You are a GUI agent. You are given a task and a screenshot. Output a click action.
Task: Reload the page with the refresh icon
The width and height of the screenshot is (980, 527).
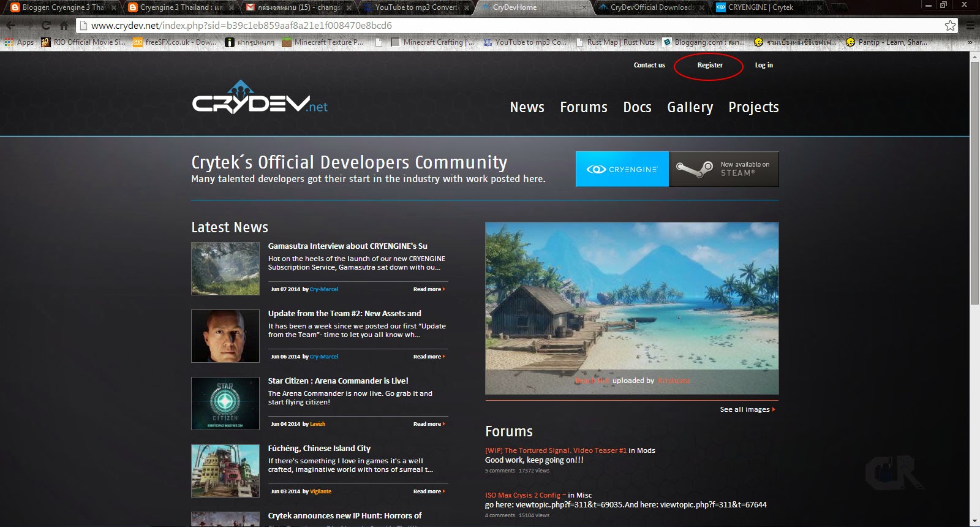(x=46, y=26)
